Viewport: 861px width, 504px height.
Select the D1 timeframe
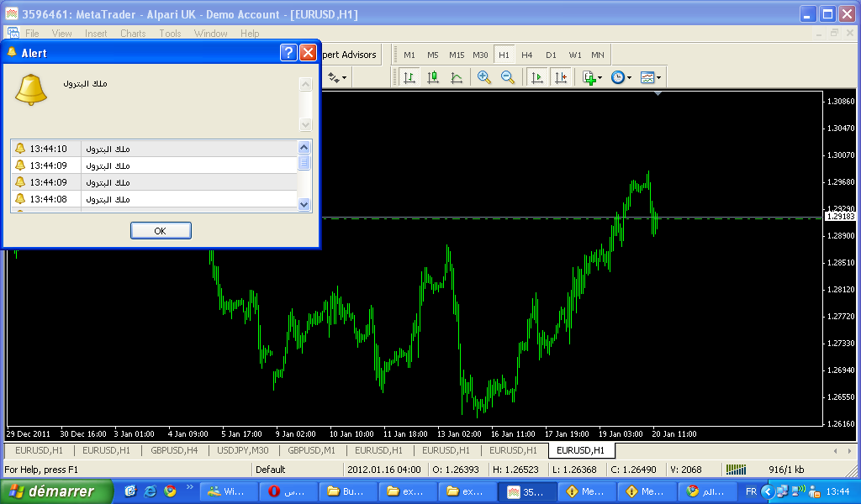pos(551,55)
